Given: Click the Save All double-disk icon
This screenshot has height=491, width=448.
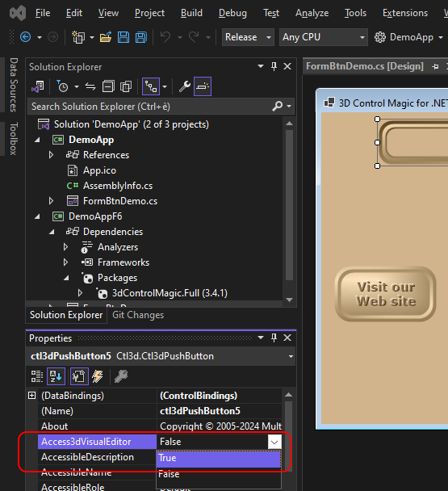Looking at the screenshot, I should click(x=141, y=37).
